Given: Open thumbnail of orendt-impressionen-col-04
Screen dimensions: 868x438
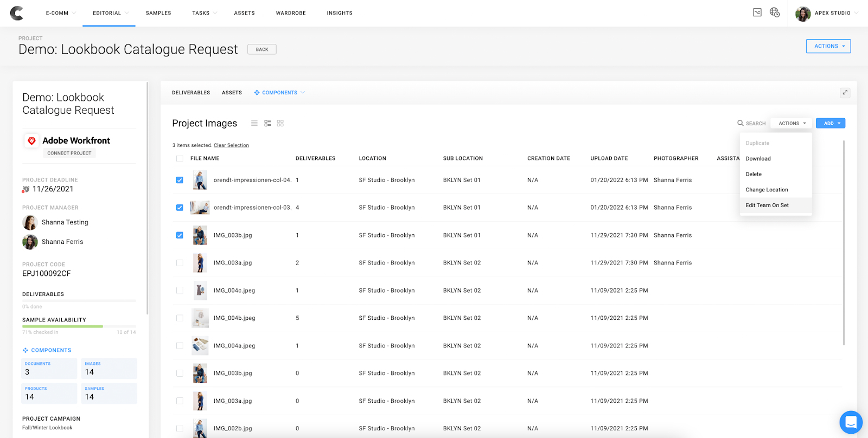Looking at the screenshot, I should point(200,180).
